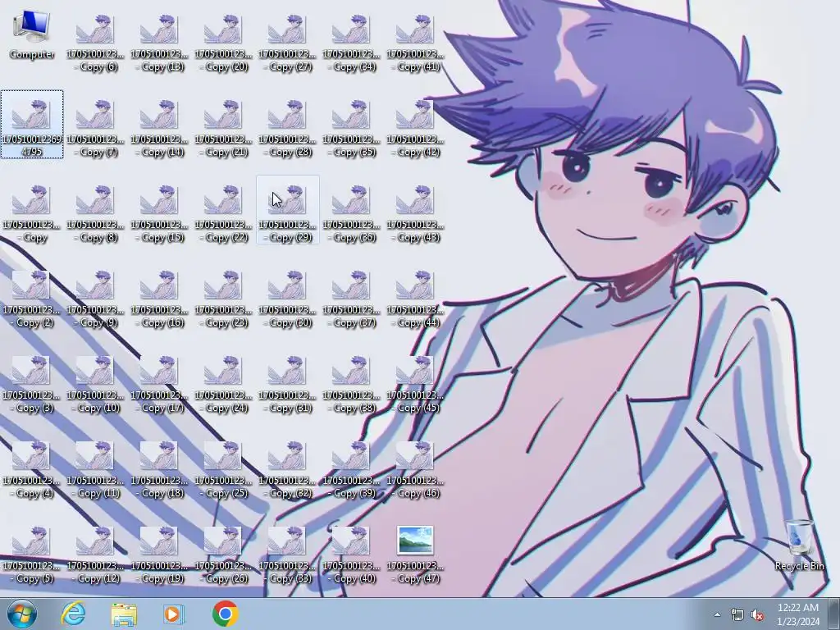Show hidden system tray icons
The width and height of the screenshot is (840, 630).
click(x=717, y=614)
